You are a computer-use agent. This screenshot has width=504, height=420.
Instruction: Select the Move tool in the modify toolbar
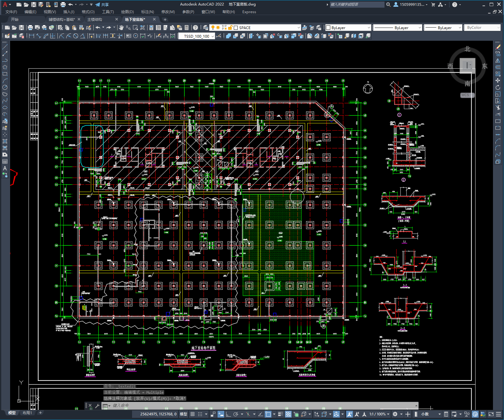pyautogui.click(x=498, y=81)
